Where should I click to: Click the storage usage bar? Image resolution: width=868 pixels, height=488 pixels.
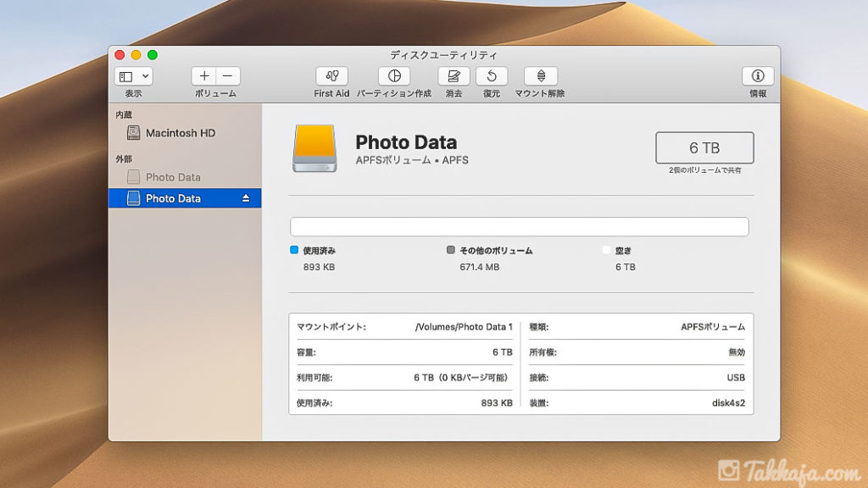pyautogui.click(x=519, y=227)
